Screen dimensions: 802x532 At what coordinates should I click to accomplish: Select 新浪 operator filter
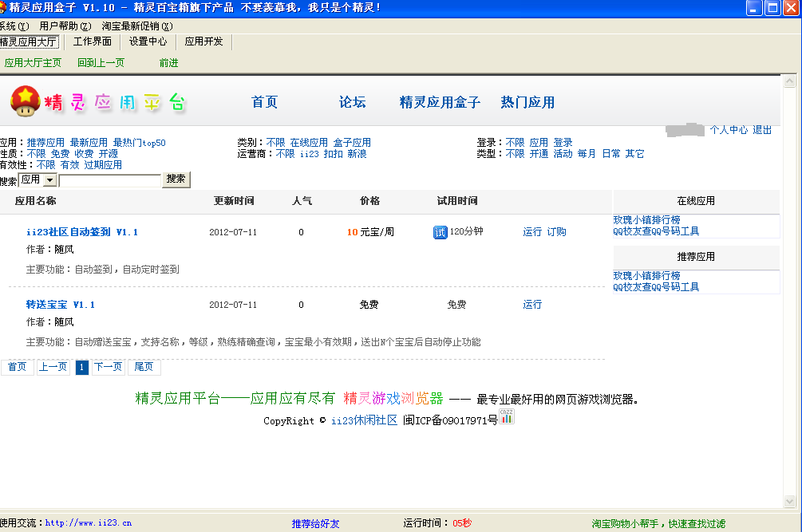pyautogui.click(x=357, y=154)
